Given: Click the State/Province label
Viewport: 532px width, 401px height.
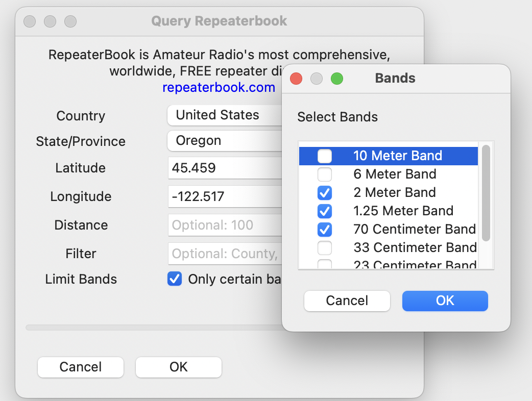Looking at the screenshot, I should 81,141.
